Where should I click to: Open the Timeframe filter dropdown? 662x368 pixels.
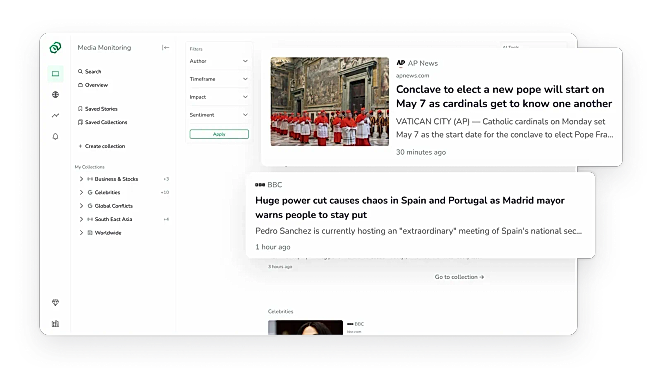[x=219, y=79]
